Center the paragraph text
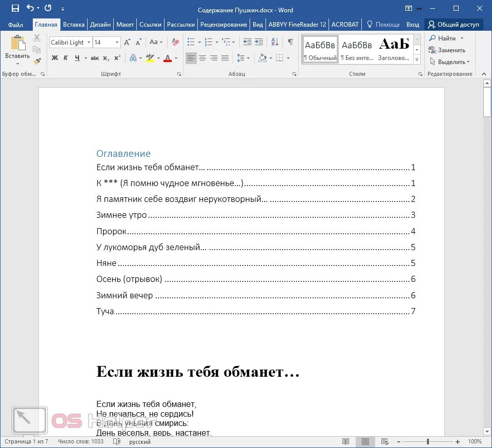The height and width of the screenshot is (448, 492). (x=202, y=58)
